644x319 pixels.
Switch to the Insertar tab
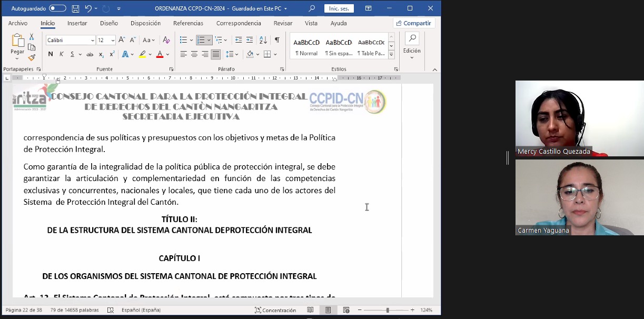(x=77, y=23)
